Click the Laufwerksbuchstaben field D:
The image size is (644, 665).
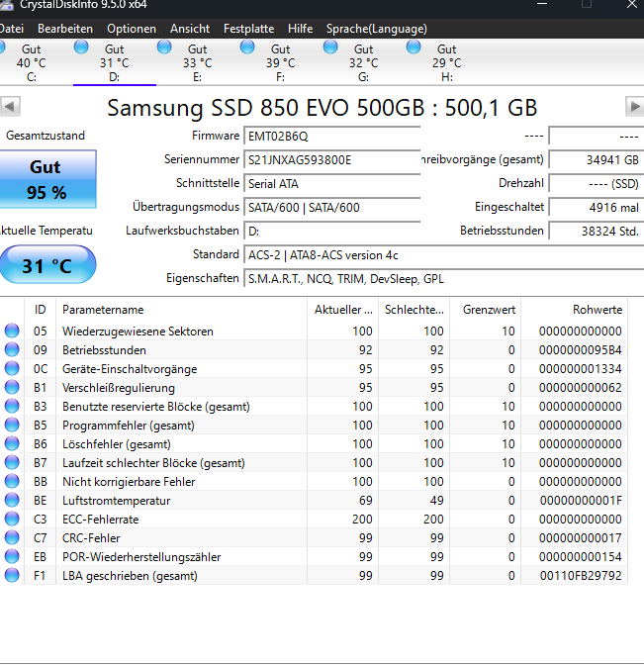pos(332,232)
